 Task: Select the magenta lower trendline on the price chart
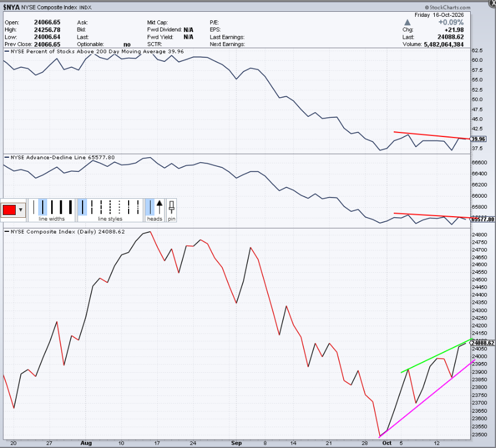(x=427, y=399)
